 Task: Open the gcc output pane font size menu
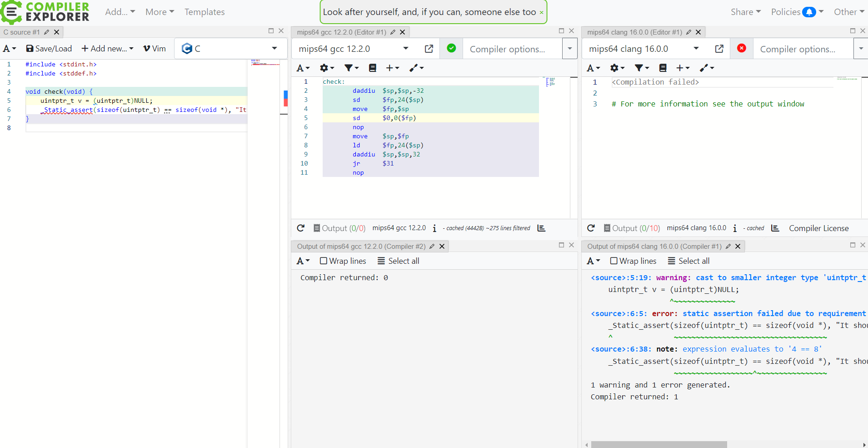303,261
